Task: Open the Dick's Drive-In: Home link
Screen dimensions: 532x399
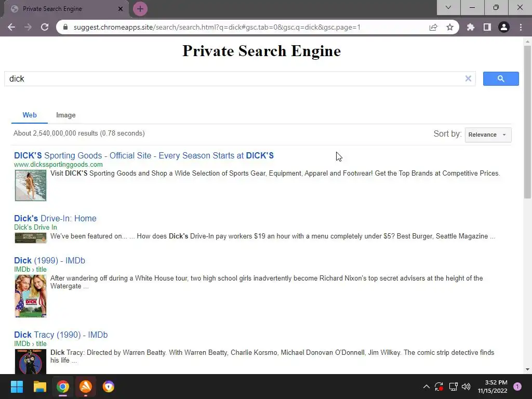Action: coord(55,218)
